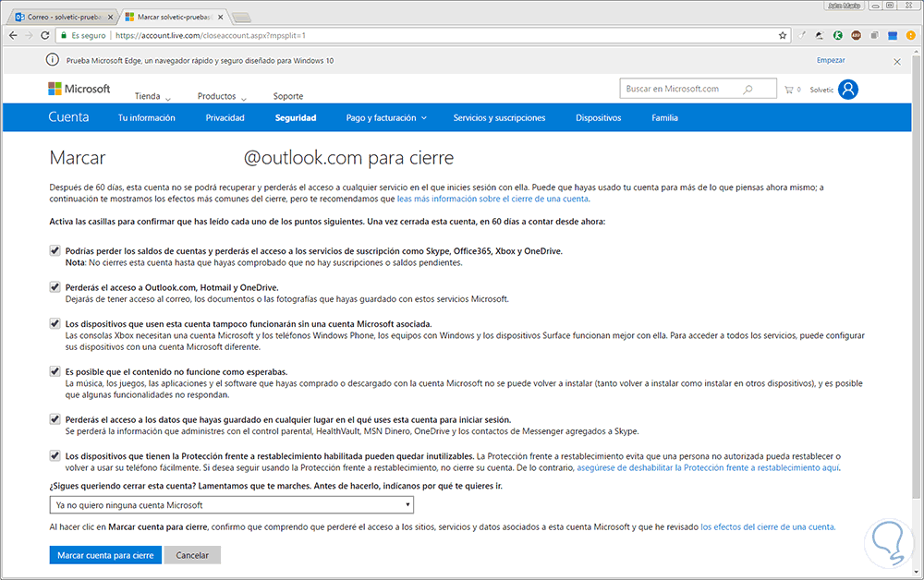This screenshot has width=924, height=580.
Task: Open 'los efectos del cierre de una cuenta' link
Action: pos(767,527)
